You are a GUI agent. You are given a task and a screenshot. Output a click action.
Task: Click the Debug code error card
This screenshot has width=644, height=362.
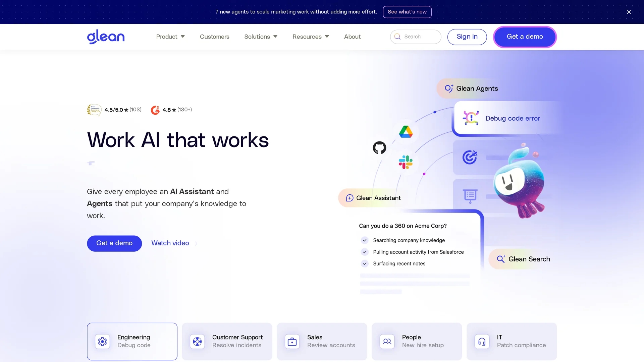point(506,118)
